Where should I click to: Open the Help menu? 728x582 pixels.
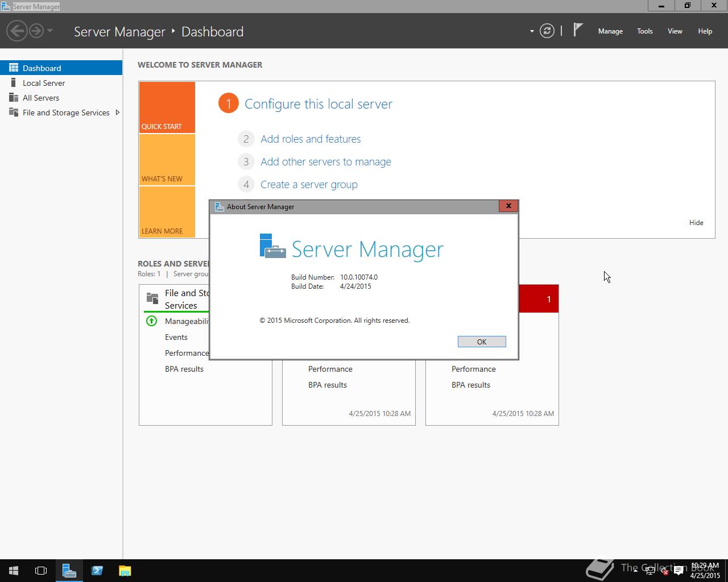coord(705,31)
